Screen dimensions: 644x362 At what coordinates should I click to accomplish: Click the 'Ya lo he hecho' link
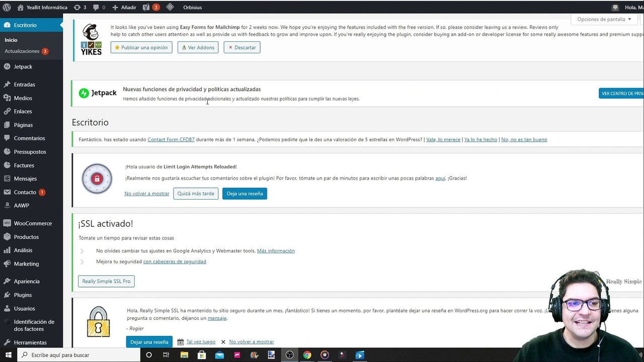click(x=480, y=139)
